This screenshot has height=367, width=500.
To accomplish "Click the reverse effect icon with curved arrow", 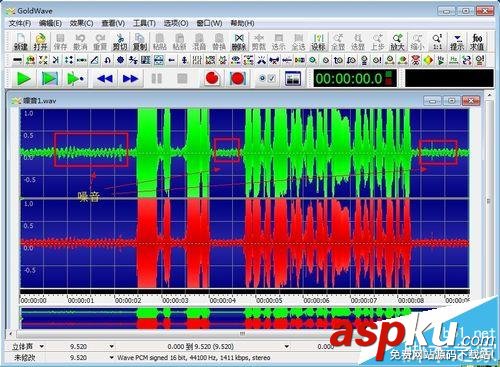I will point(107,60).
